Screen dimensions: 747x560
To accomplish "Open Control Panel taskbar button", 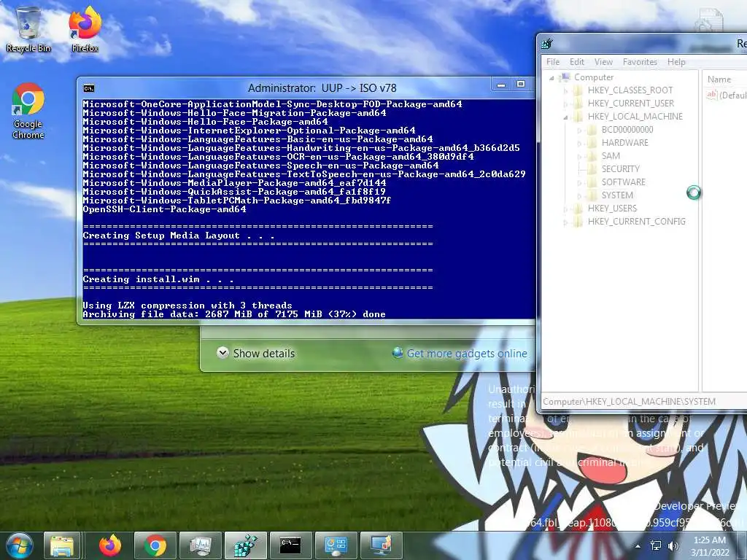I will [336, 545].
